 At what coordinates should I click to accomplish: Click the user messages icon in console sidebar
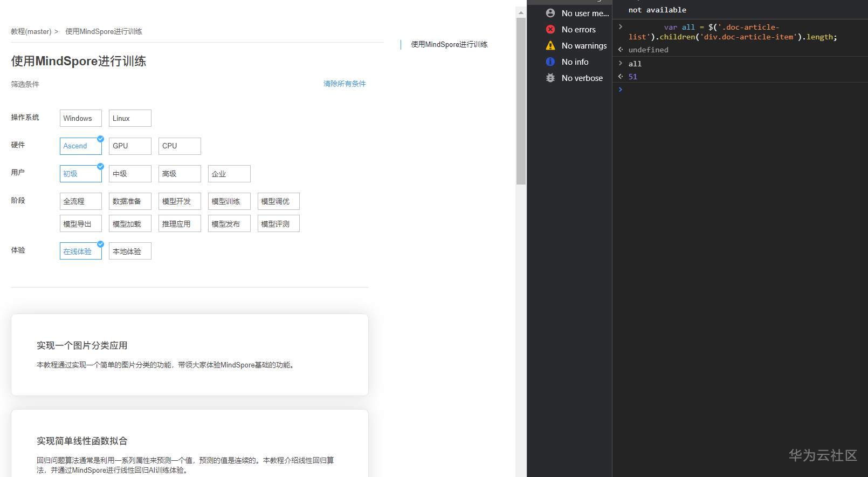pos(550,13)
